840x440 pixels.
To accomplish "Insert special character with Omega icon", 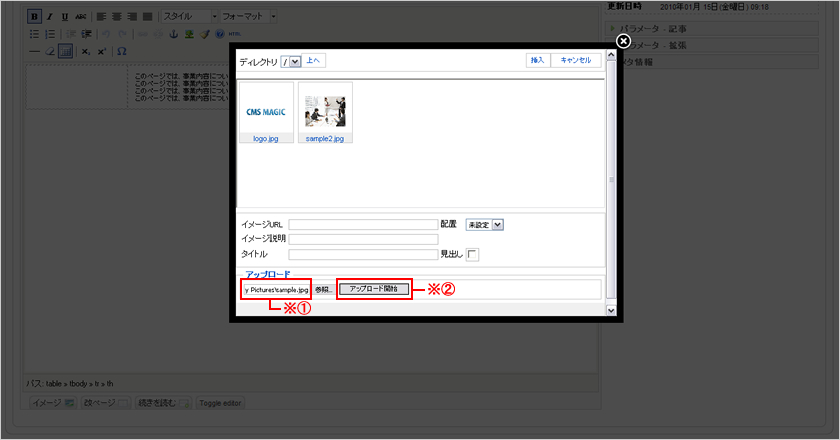I will (122, 51).
